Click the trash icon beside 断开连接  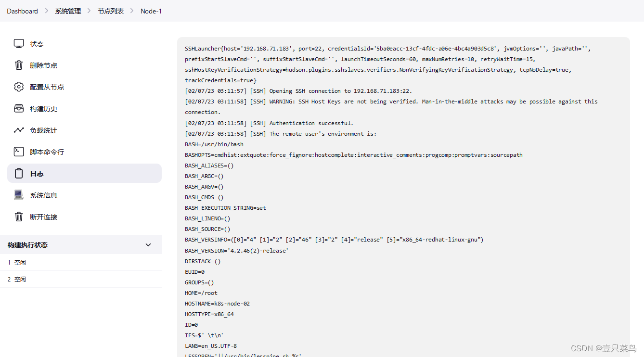tap(19, 217)
